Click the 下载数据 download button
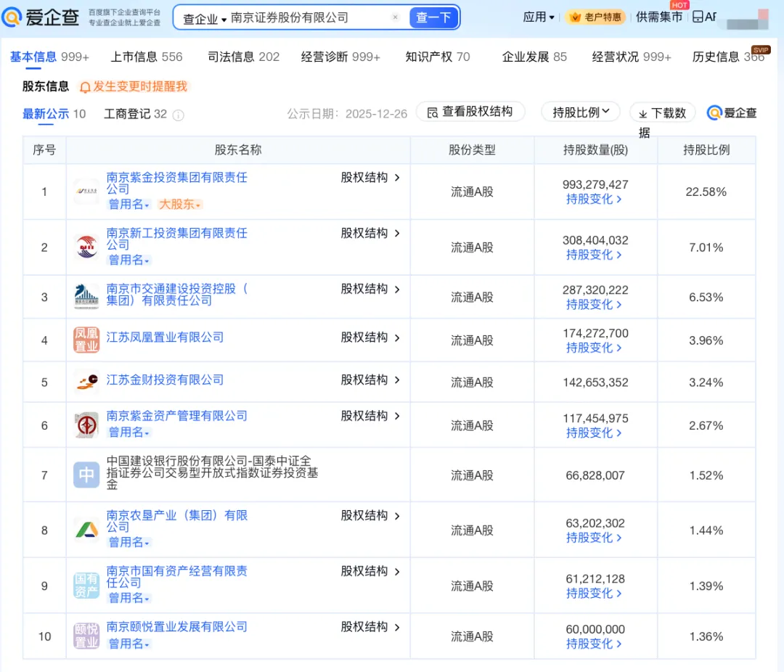 (x=663, y=113)
